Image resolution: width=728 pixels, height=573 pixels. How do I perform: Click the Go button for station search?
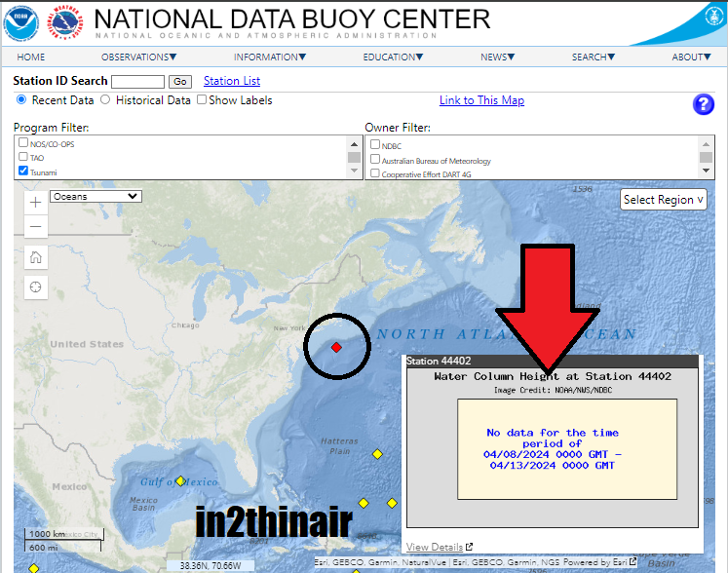pyautogui.click(x=179, y=82)
